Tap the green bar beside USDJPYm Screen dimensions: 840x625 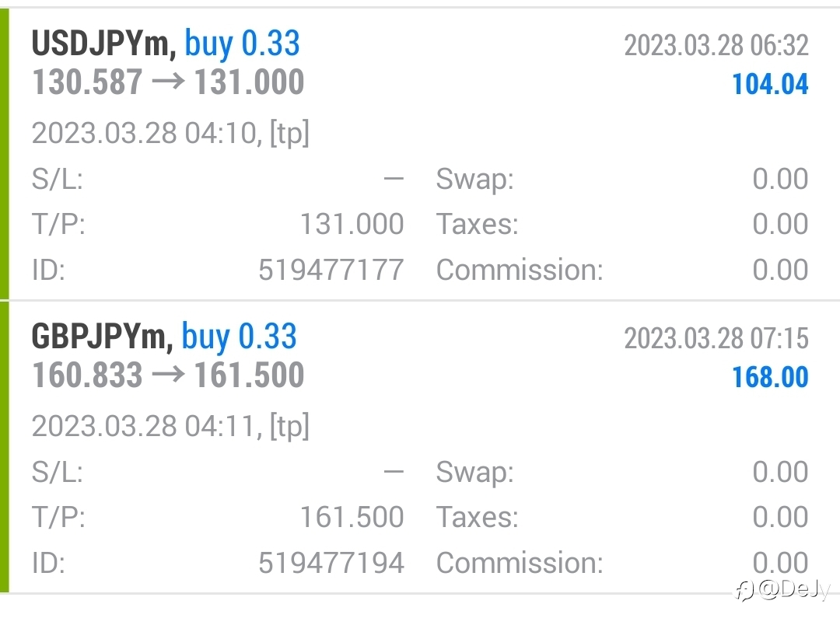tap(5, 154)
